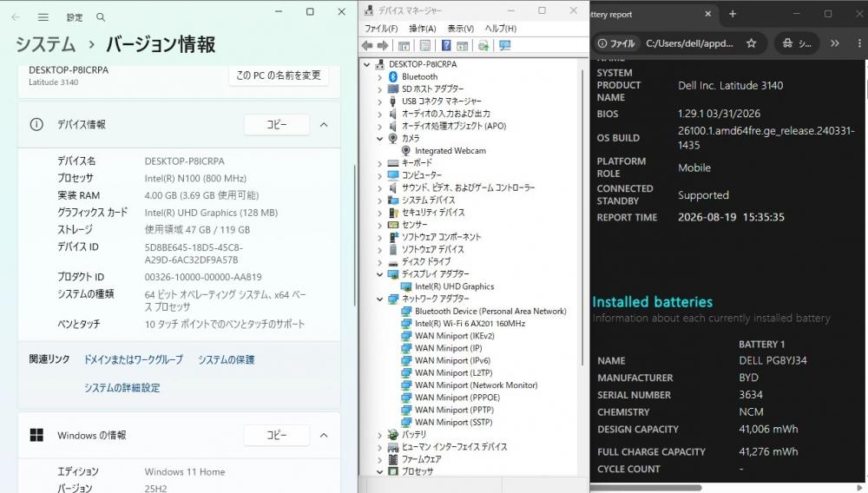Open ドメインまたはワークグループ link
868x493 pixels.
pyautogui.click(x=134, y=359)
